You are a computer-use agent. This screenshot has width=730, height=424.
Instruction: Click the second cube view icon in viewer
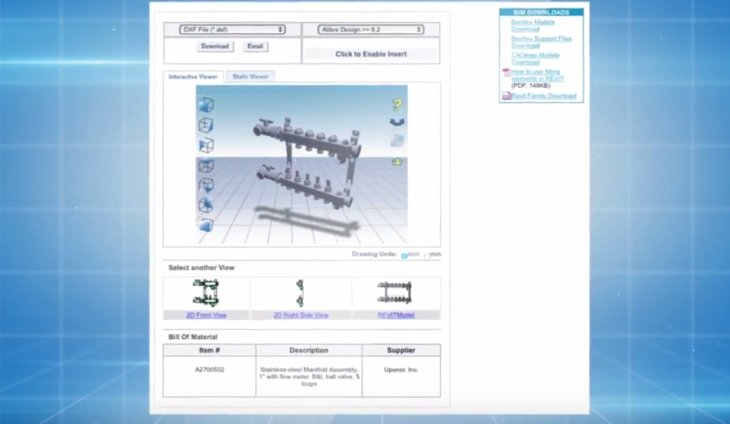click(x=206, y=125)
